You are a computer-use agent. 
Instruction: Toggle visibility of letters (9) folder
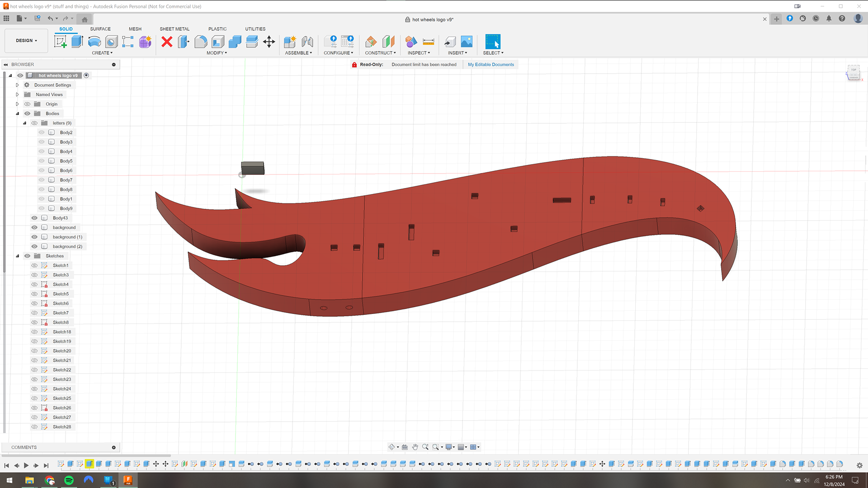click(x=34, y=123)
